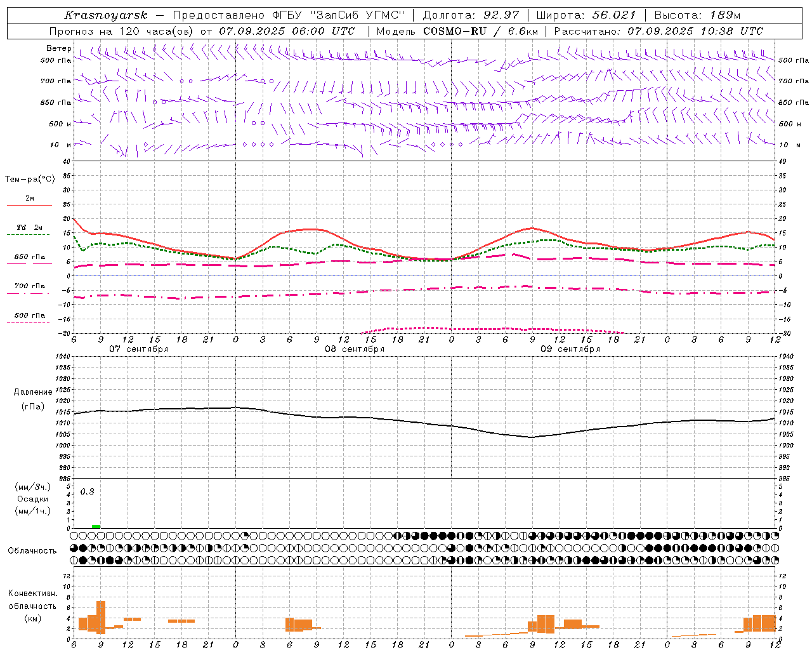
Task: Click the "(км)" convective cloud unit label
Action: coord(33,618)
